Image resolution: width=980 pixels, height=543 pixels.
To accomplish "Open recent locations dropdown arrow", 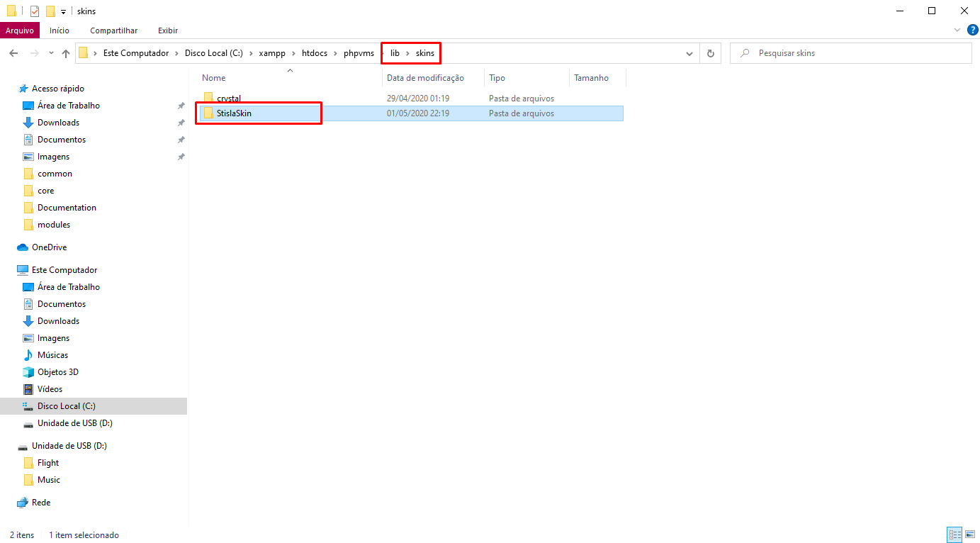I will pos(51,53).
